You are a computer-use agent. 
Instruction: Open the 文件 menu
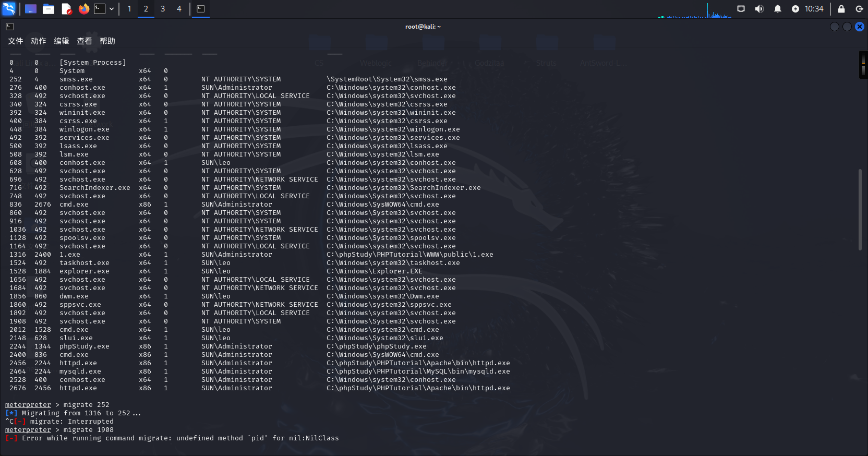click(16, 41)
